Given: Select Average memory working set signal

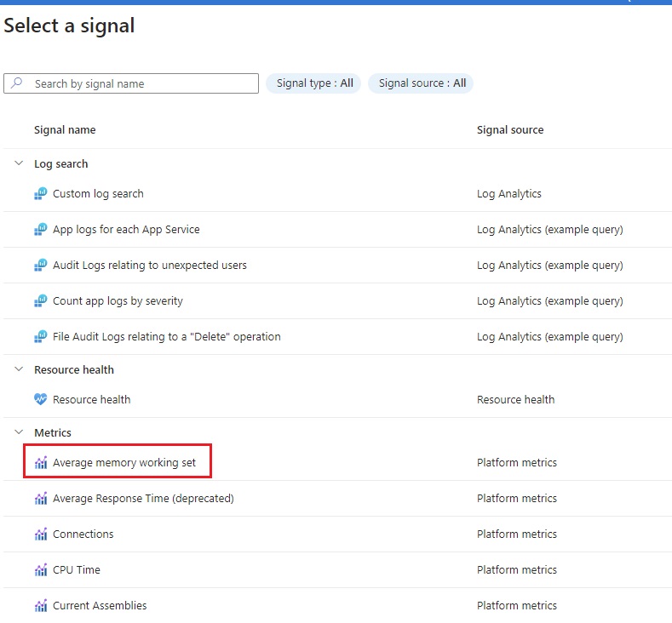Looking at the screenshot, I should 124,462.
